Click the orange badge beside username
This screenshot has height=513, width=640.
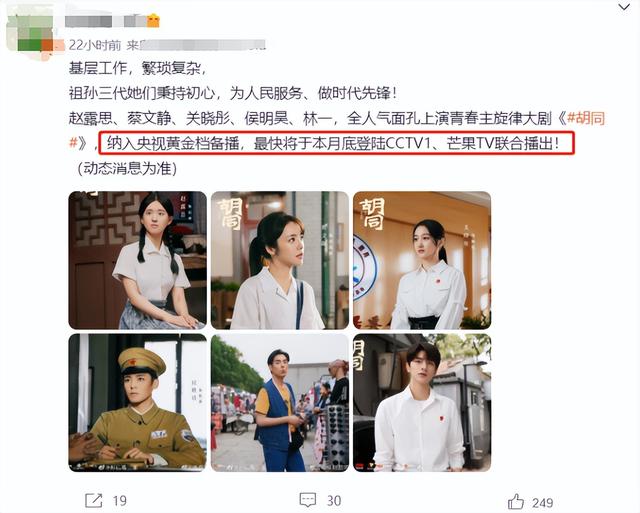pyautogui.click(x=153, y=20)
